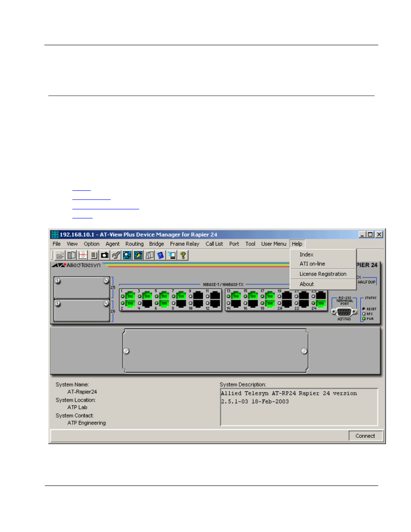Click the map pages toolbar icon

[149, 255]
